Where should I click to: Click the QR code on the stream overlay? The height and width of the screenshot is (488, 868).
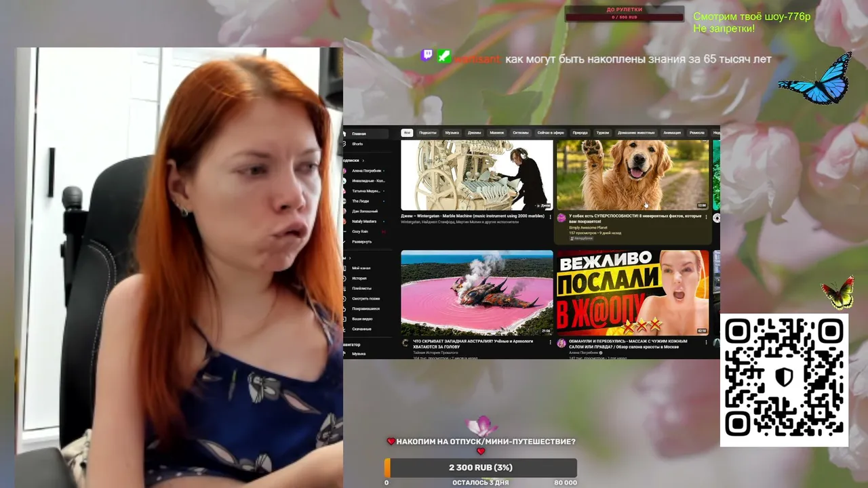[784, 379]
